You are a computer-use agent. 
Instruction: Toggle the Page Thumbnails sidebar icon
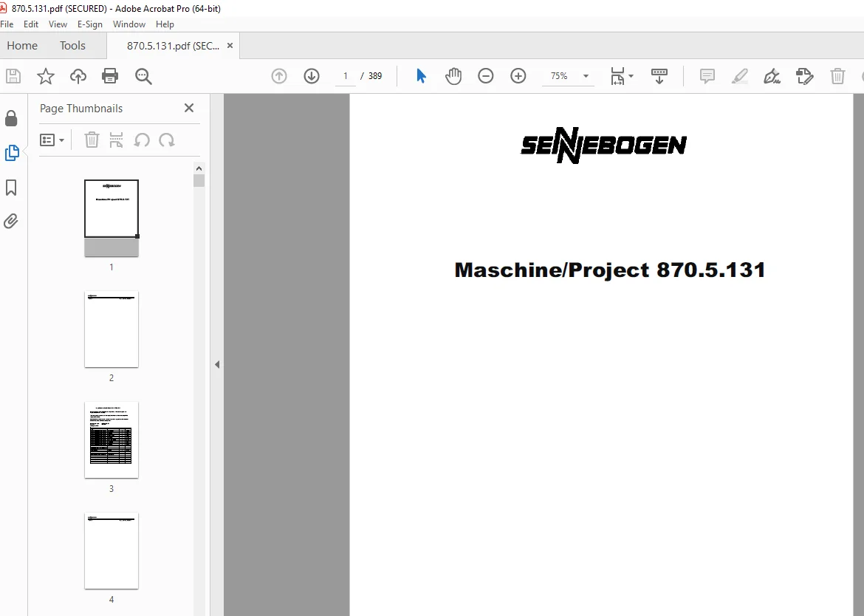click(12, 153)
